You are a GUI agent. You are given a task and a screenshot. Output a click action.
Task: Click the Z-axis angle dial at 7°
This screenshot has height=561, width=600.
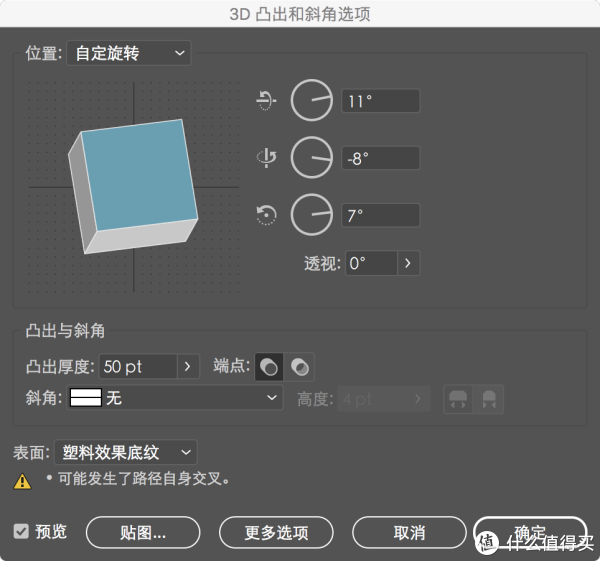311,215
